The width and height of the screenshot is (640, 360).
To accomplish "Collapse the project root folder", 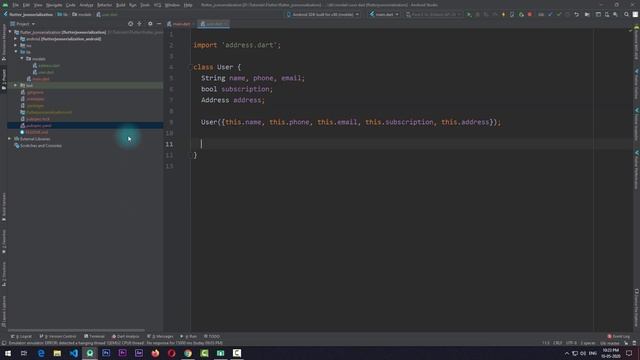I will pos(10,32).
